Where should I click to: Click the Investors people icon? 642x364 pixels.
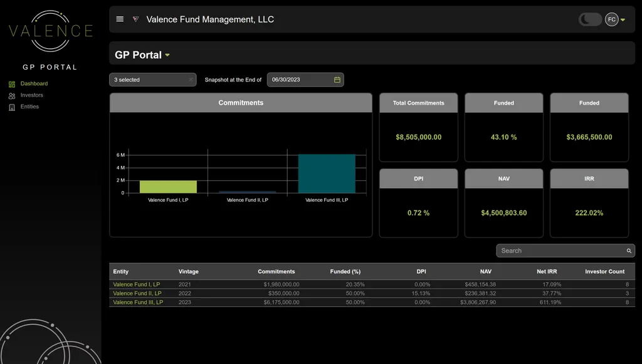tap(12, 96)
